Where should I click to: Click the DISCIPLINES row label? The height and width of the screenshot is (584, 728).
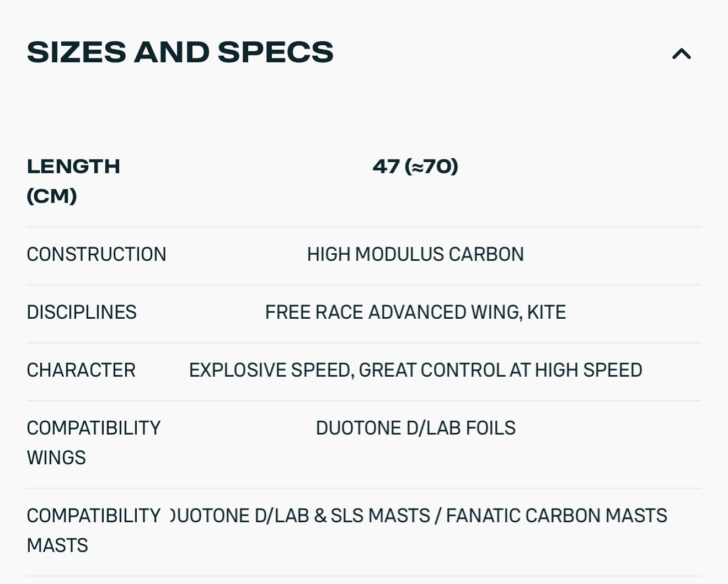point(82,312)
